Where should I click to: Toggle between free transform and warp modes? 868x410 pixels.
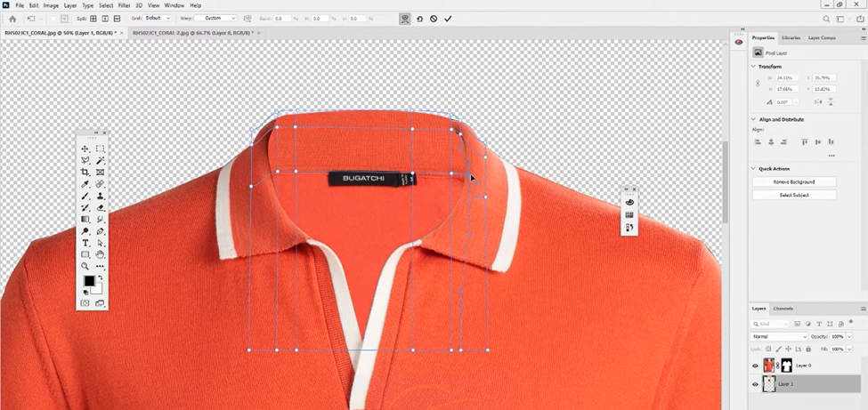coord(405,18)
